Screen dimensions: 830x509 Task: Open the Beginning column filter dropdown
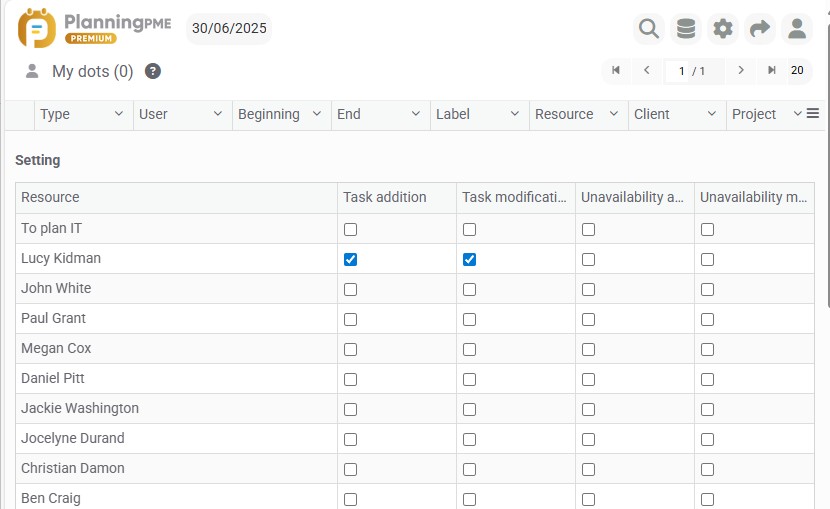(x=317, y=113)
